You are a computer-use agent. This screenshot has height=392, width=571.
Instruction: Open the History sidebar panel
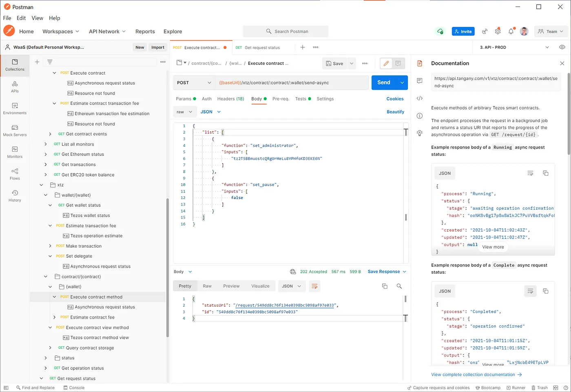tap(15, 196)
